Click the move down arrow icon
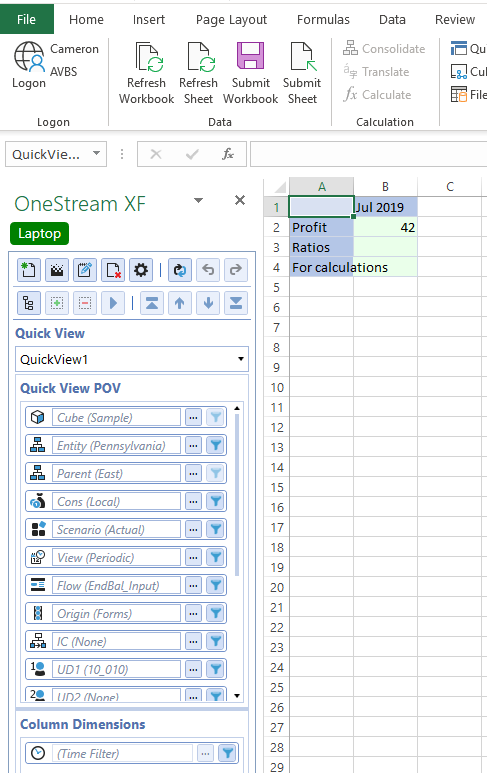This screenshot has height=773, width=487. point(208,303)
